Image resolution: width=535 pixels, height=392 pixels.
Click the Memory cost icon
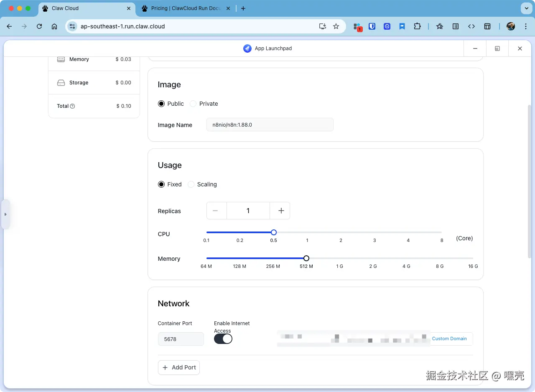tap(61, 59)
